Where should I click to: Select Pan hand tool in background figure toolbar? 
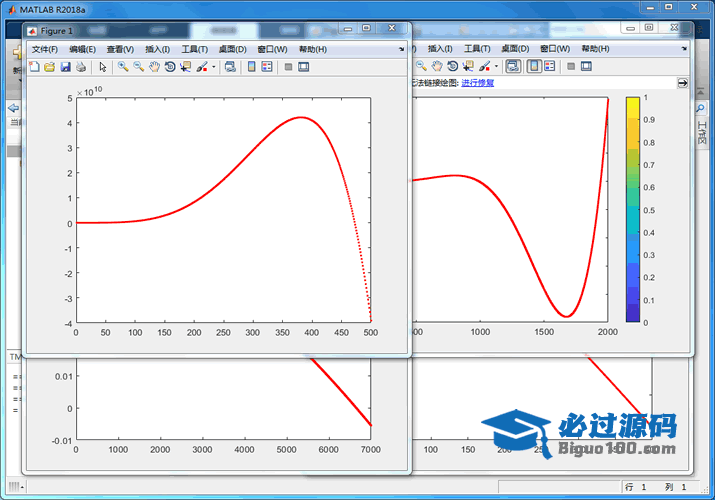pyautogui.click(x=437, y=67)
